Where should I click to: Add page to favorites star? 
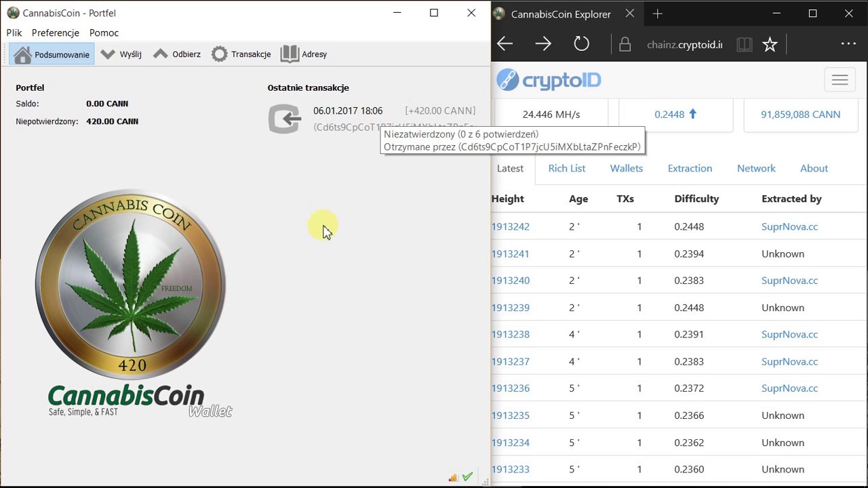[x=770, y=45]
